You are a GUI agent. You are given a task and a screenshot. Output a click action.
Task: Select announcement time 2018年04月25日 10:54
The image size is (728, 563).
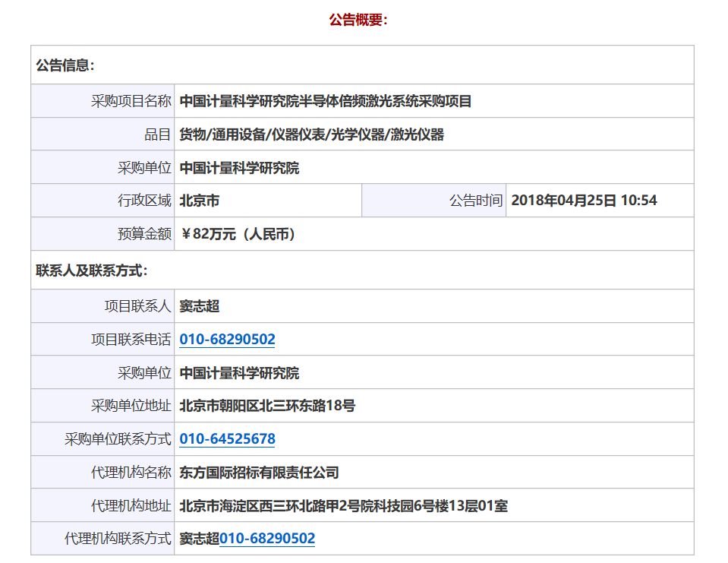[584, 201]
